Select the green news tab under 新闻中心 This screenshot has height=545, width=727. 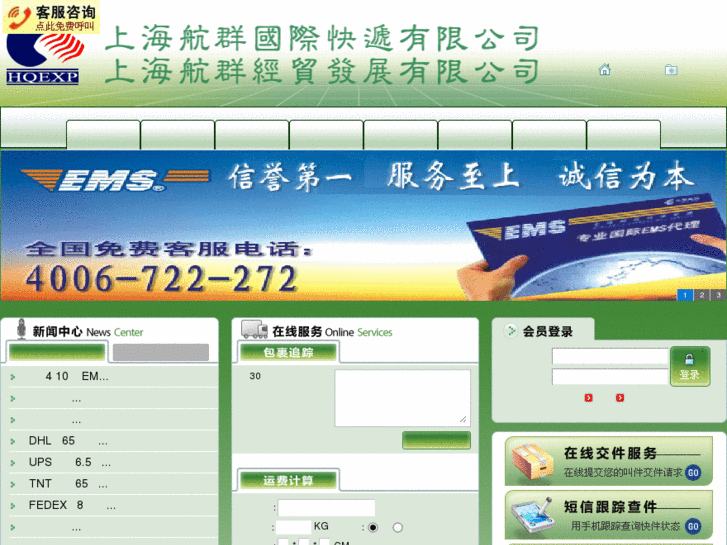tap(57, 352)
